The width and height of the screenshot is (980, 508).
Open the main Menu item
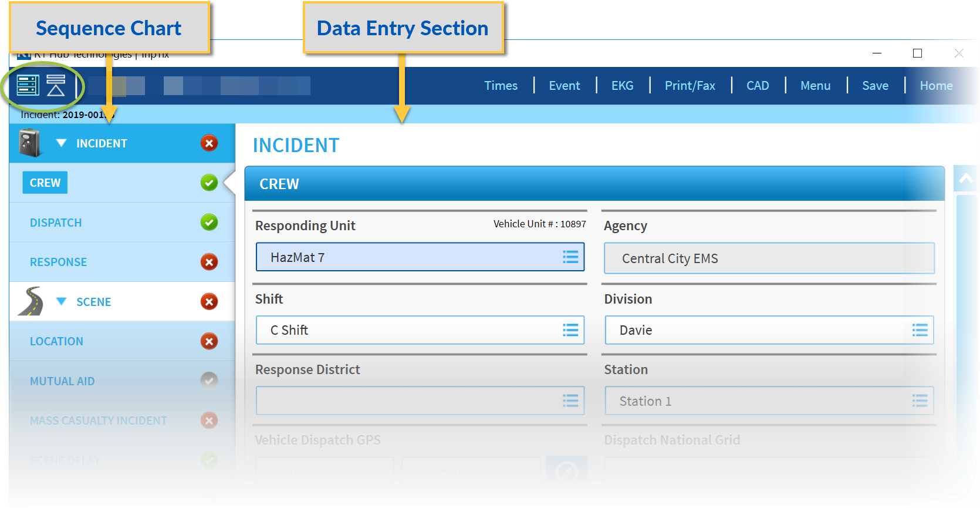pyautogui.click(x=816, y=86)
